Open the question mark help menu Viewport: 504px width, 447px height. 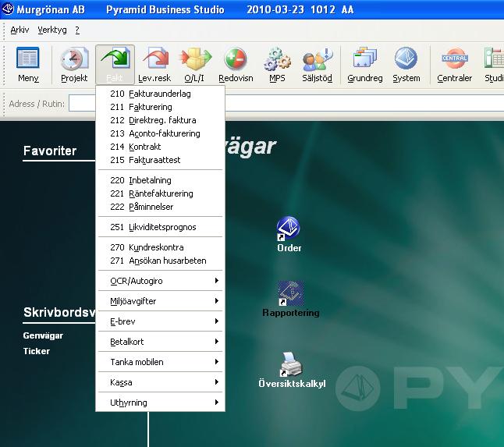[x=77, y=30]
